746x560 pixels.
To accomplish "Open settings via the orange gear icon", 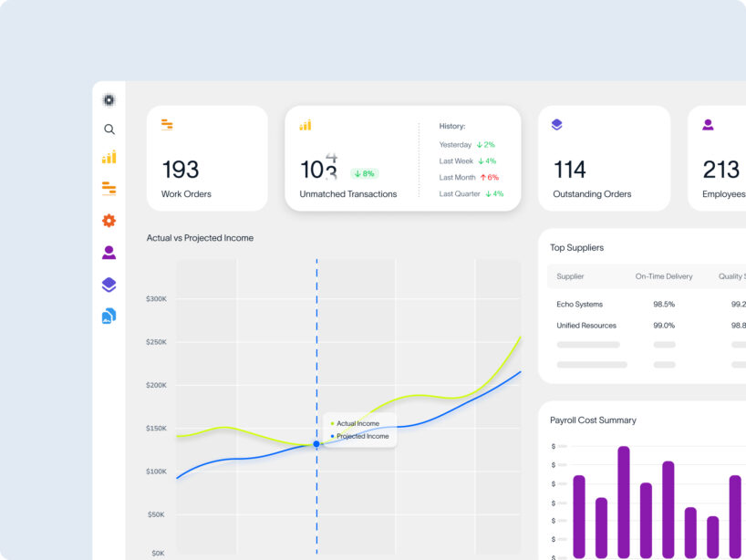I will (109, 221).
